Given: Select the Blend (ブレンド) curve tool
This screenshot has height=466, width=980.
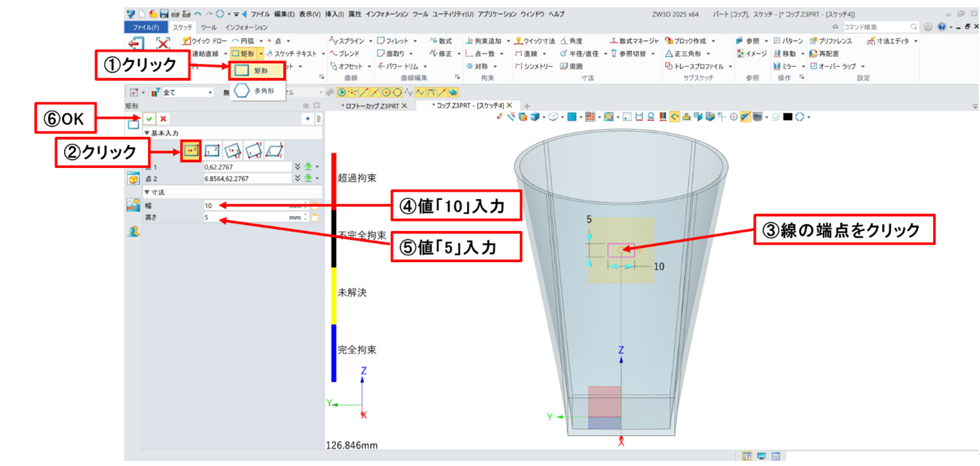Looking at the screenshot, I should tap(344, 54).
